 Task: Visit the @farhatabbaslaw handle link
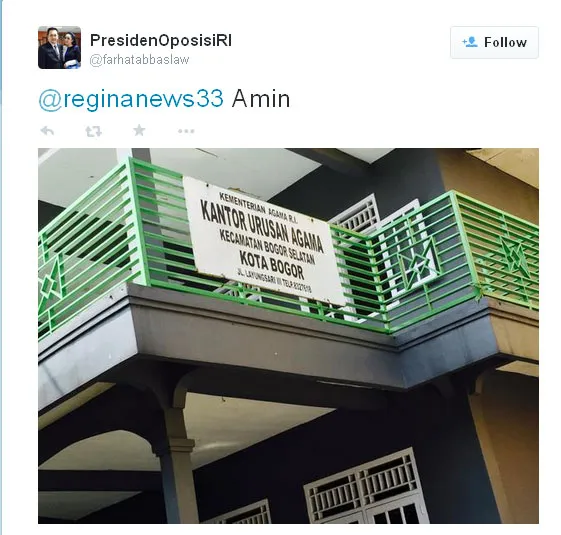pyautogui.click(x=139, y=60)
